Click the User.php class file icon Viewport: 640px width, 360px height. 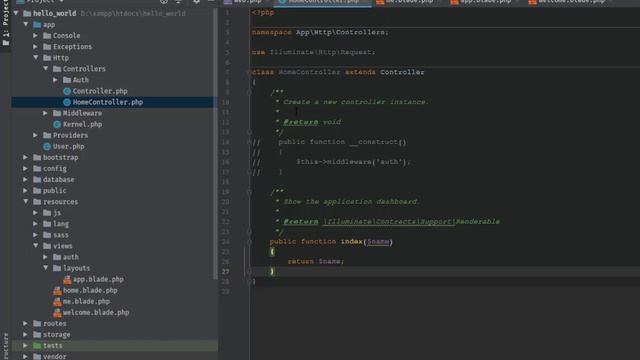pyautogui.click(x=47, y=146)
